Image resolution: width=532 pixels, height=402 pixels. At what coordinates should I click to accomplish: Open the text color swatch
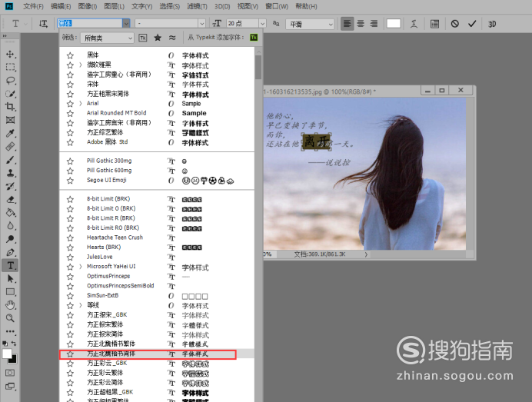[394, 23]
